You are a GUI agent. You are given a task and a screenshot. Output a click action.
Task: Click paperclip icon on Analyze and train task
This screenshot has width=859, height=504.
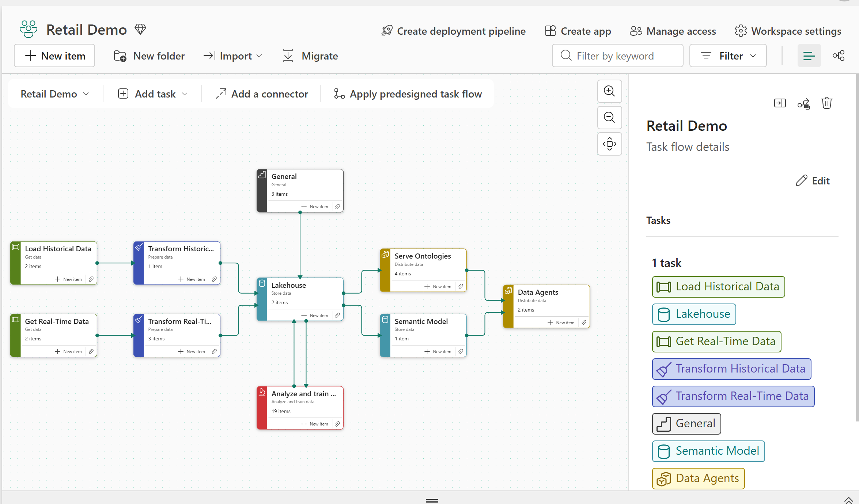pos(337,424)
